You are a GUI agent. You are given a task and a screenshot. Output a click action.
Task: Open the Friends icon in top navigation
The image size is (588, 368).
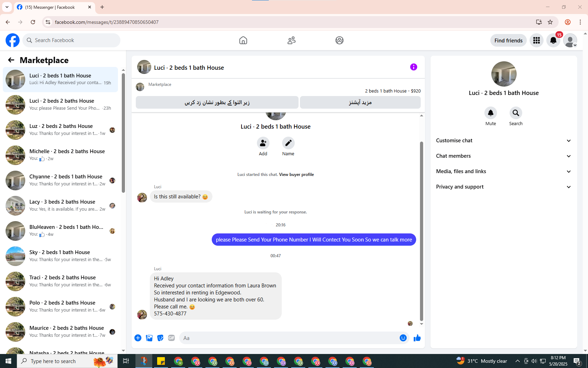(292, 40)
